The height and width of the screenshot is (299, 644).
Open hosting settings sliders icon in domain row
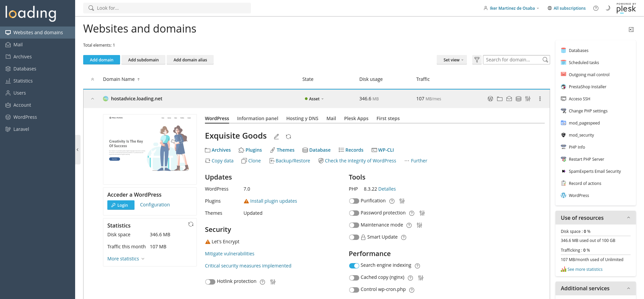click(x=528, y=99)
